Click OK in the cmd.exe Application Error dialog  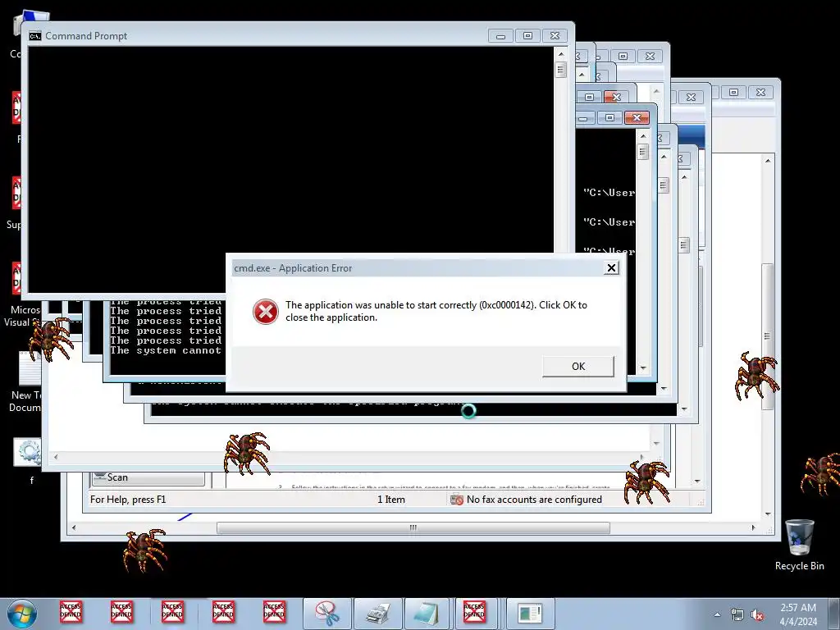tap(578, 367)
